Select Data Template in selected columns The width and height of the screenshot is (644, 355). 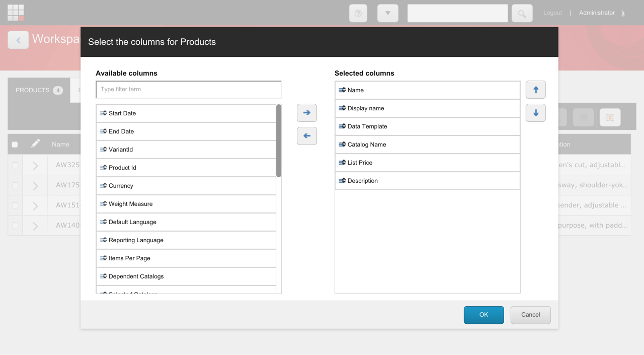[428, 126]
